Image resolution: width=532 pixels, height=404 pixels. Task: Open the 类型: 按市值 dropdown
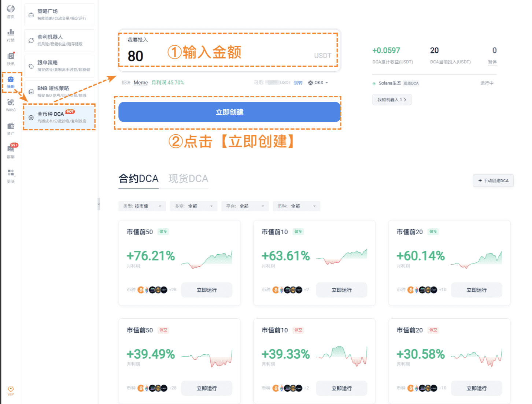coord(142,206)
